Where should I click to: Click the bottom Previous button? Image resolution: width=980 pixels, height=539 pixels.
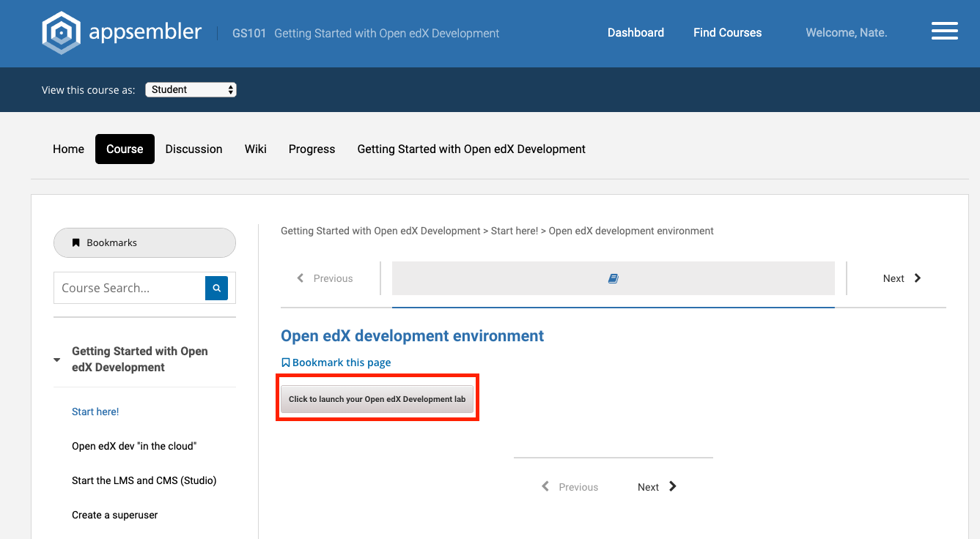[x=570, y=487]
